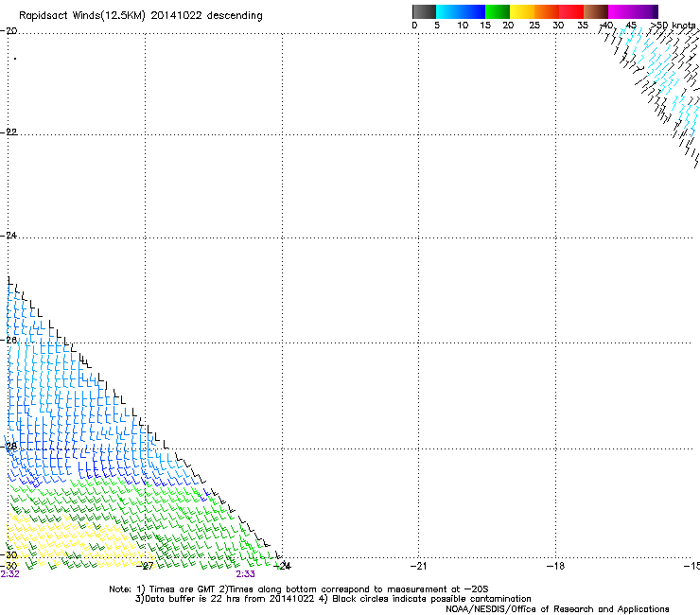Click the legend value "35"

click(583, 26)
